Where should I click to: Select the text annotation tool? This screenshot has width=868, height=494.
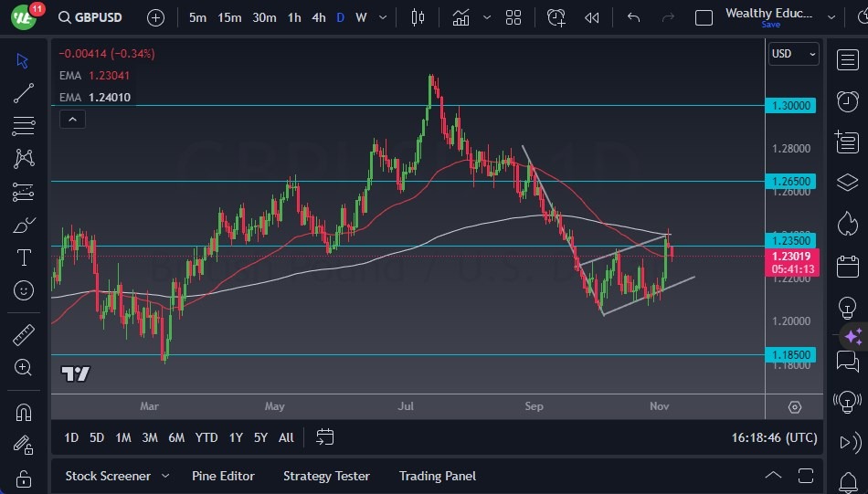[24, 257]
